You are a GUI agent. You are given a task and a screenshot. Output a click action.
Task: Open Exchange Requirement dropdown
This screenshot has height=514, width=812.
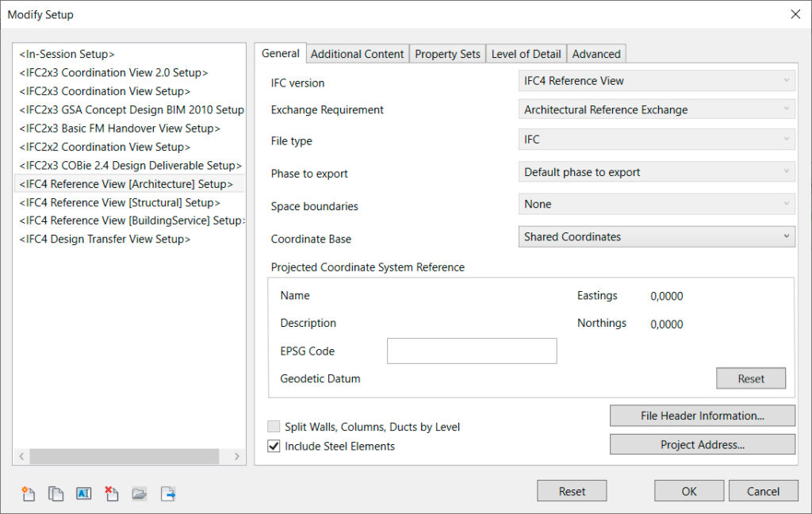[656, 109]
